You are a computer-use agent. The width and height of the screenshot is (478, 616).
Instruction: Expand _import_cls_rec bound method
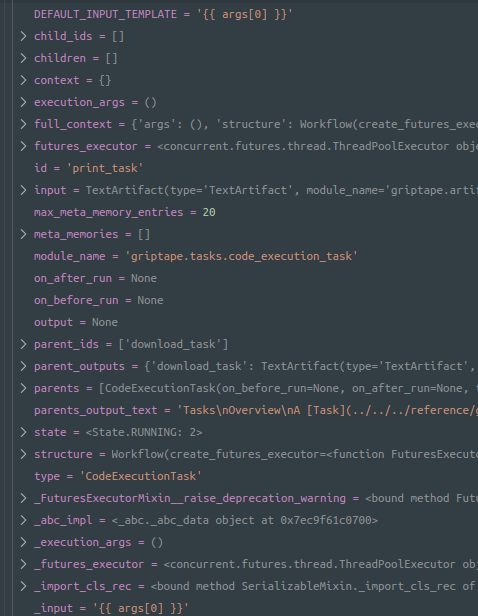pyautogui.click(x=23, y=586)
